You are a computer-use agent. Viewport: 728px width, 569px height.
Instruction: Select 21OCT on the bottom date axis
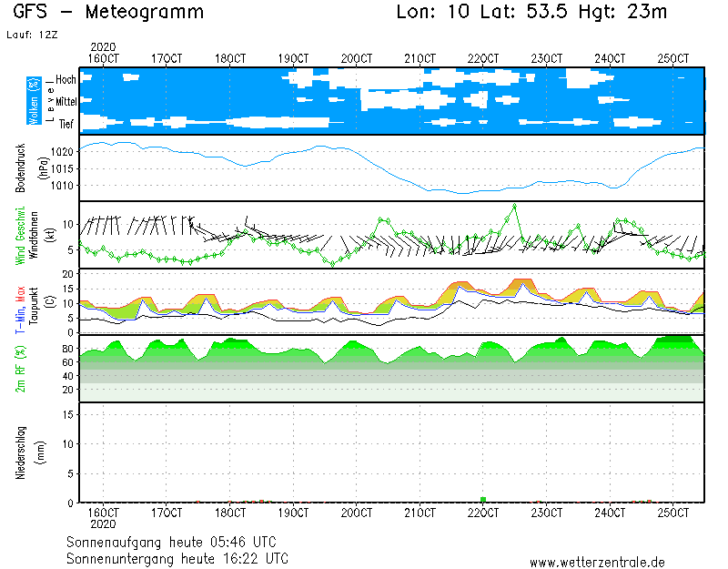click(420, 513)
